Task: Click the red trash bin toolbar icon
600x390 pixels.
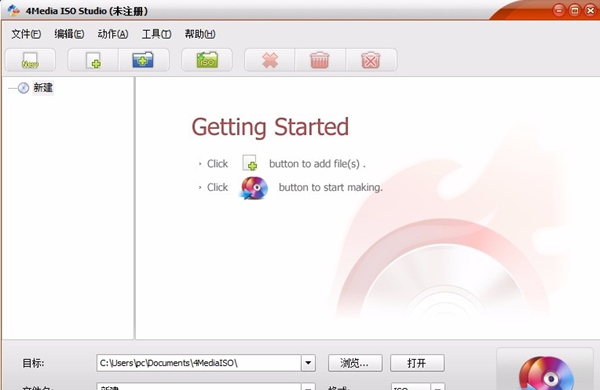Action: (320, 60)
